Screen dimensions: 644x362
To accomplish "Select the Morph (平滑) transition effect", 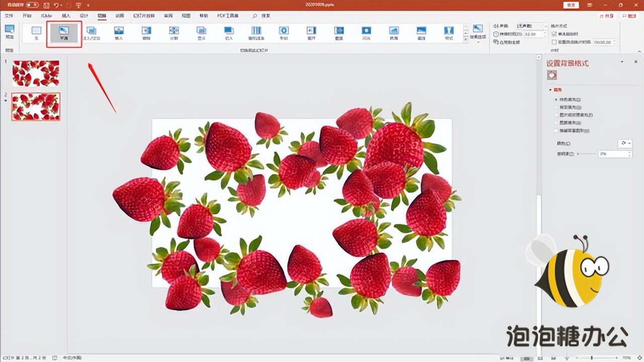I will [64, 33].
